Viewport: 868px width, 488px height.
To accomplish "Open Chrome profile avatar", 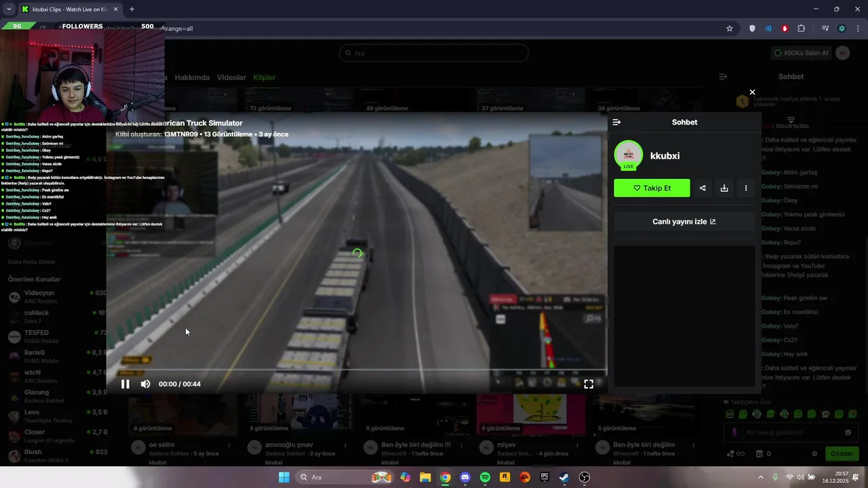I will tap(842, 28).
